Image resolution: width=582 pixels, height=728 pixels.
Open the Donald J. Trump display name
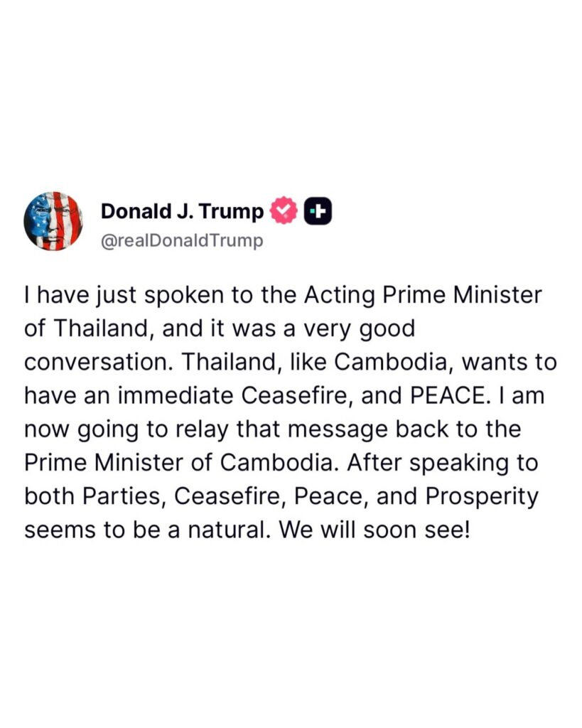(182, 210)
